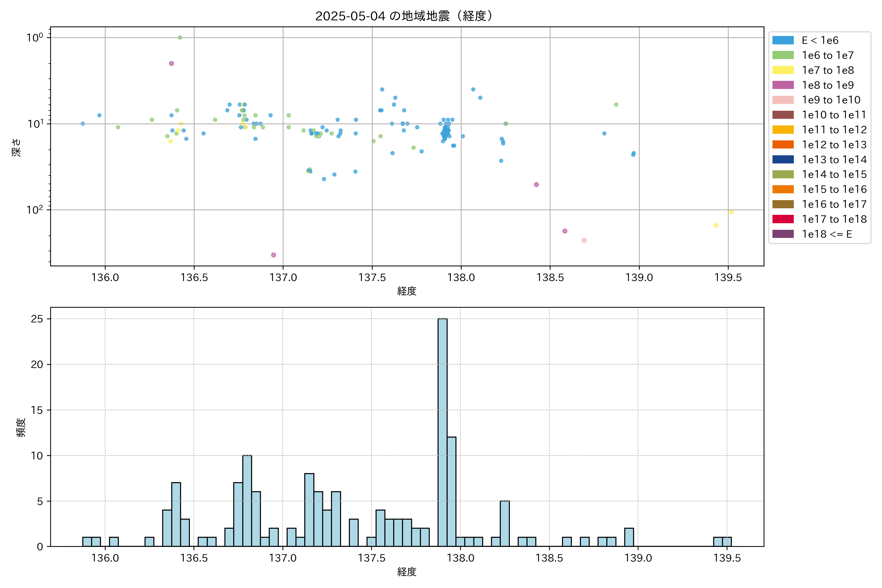Select the yellow 1e7 to 1e8 swatch
882x588 pixels.
pyautogui.click(x=783, y=70)
